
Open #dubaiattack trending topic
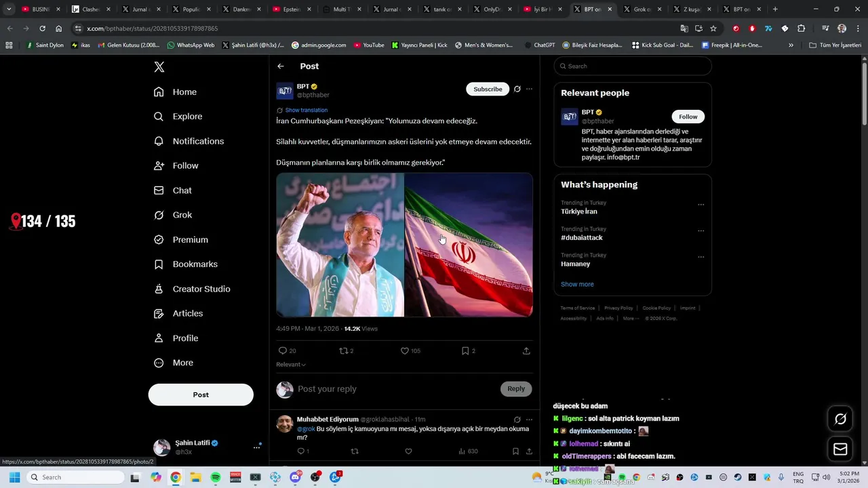point(581,238)
